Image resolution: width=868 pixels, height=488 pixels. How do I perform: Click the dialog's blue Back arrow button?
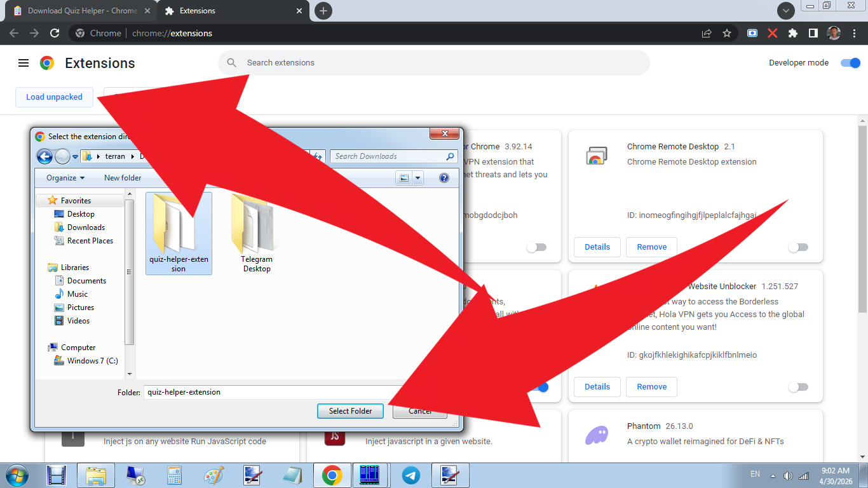(44, 156)
